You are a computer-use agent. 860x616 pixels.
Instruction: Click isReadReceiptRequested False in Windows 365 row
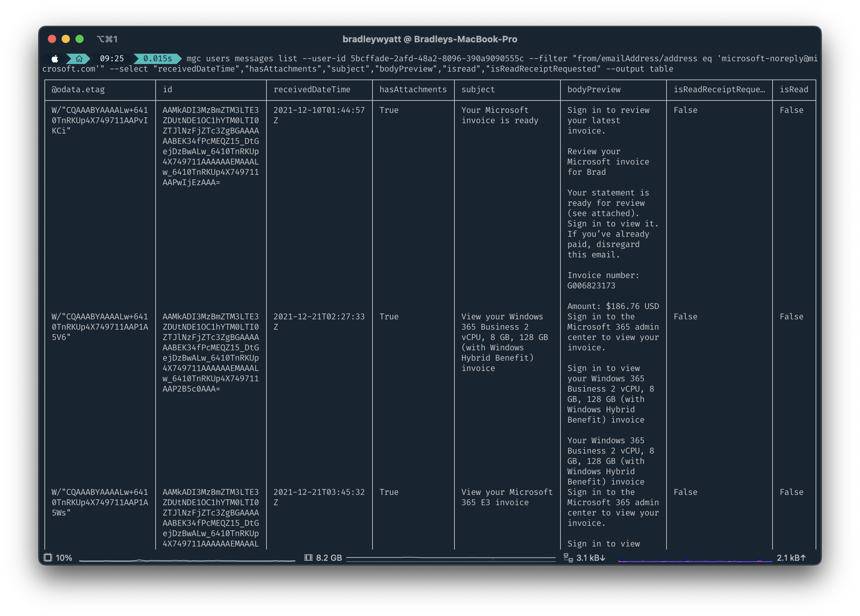(685, 317)
